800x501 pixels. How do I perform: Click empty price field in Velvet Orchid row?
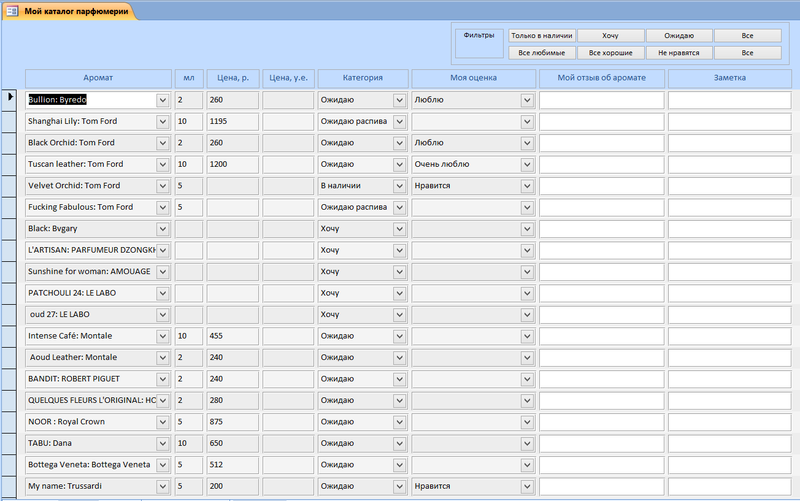(x=233, y=186)
